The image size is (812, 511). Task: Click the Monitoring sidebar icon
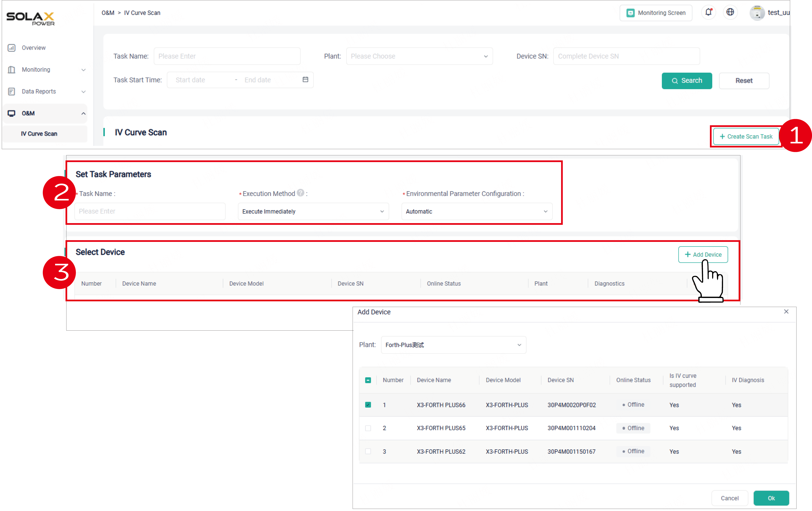click(12, 69)
